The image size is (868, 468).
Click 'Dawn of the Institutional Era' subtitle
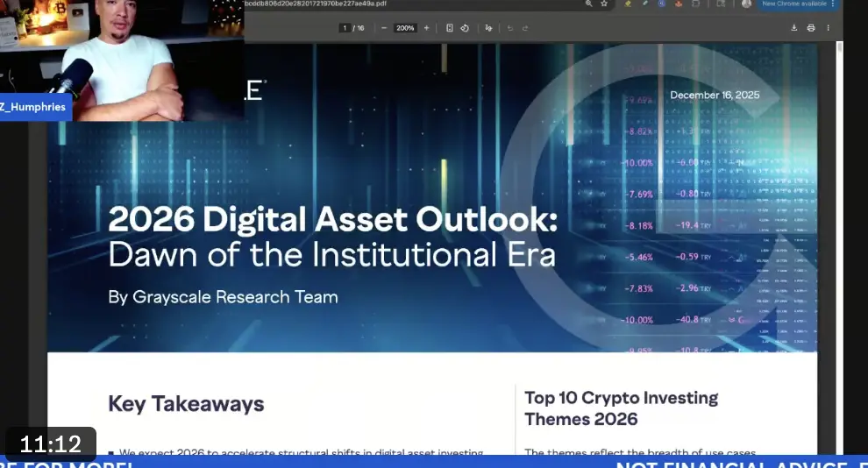[331, 255]
